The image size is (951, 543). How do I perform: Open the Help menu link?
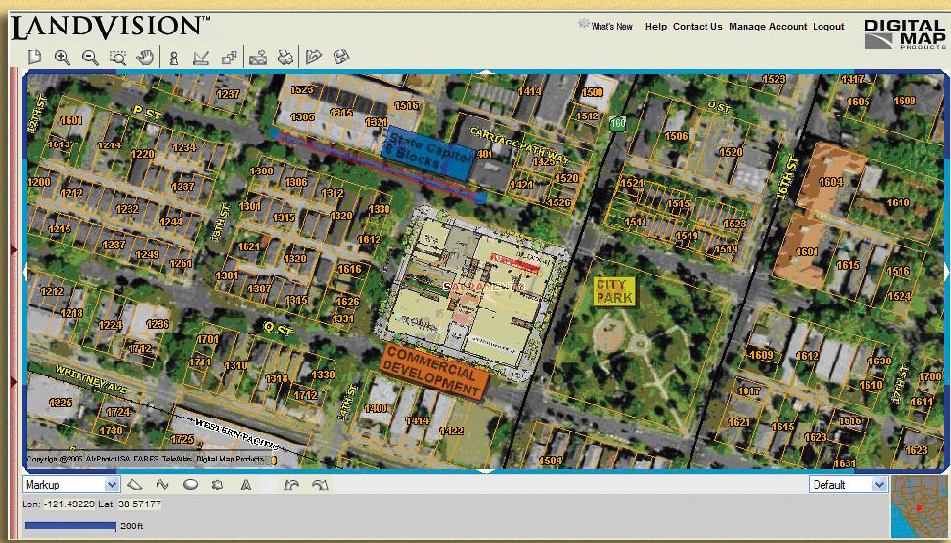point(655,27)
